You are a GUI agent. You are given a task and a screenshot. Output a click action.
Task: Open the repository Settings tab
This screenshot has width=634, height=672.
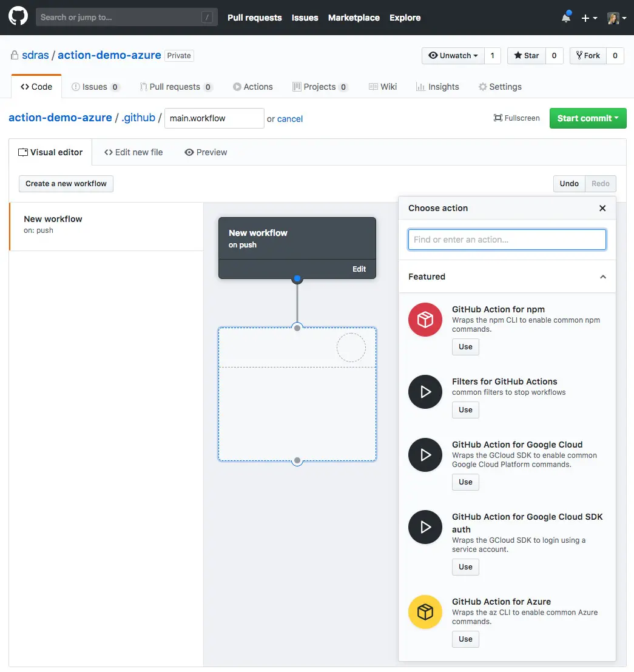coord(501,87)
